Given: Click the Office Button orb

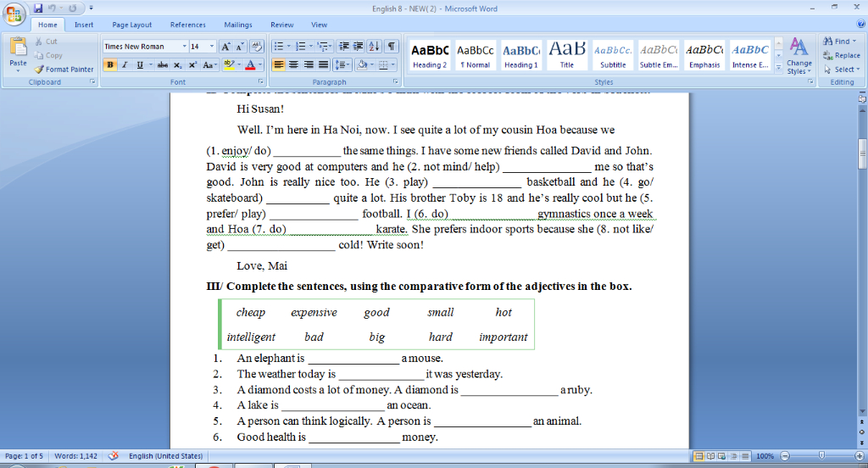Looking at the screenshot, I should click(14, 14).
